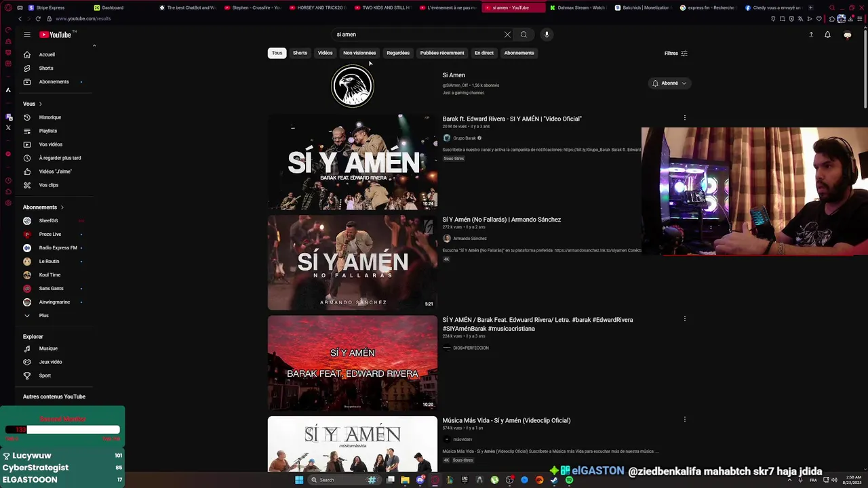
Task: Open the Si Amen eagle channel avatar
Action: tap(353, 85)
